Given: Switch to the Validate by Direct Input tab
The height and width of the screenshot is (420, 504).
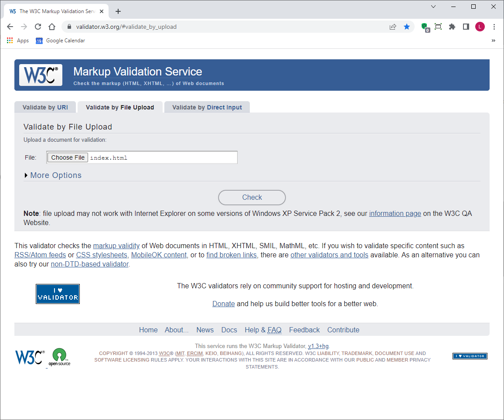Looking at the screenshot, I should click(x=207, y=107).
